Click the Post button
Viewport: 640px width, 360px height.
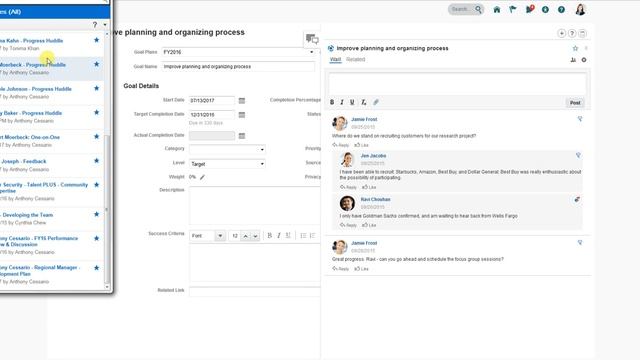tap(575, 103)
